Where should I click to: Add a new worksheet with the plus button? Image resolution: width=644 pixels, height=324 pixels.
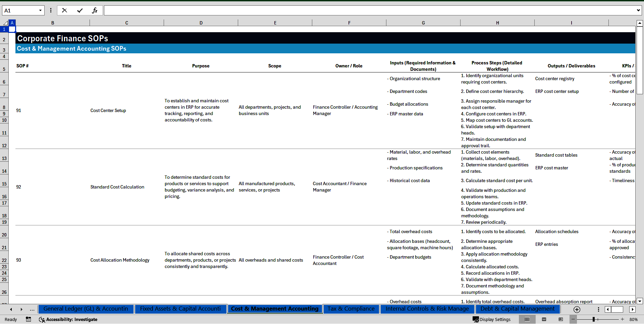577,310
